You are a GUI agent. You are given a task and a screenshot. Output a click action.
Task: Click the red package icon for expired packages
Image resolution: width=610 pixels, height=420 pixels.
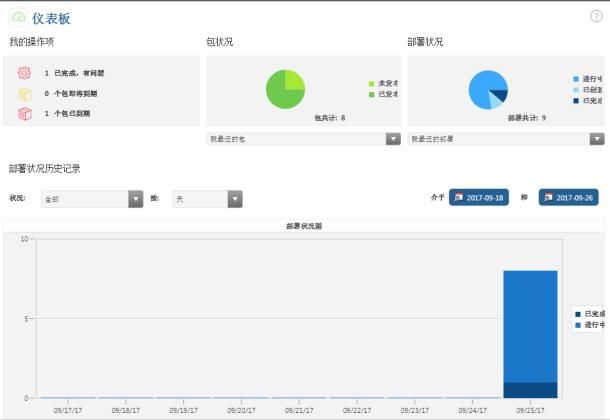[x=25, y=114]
